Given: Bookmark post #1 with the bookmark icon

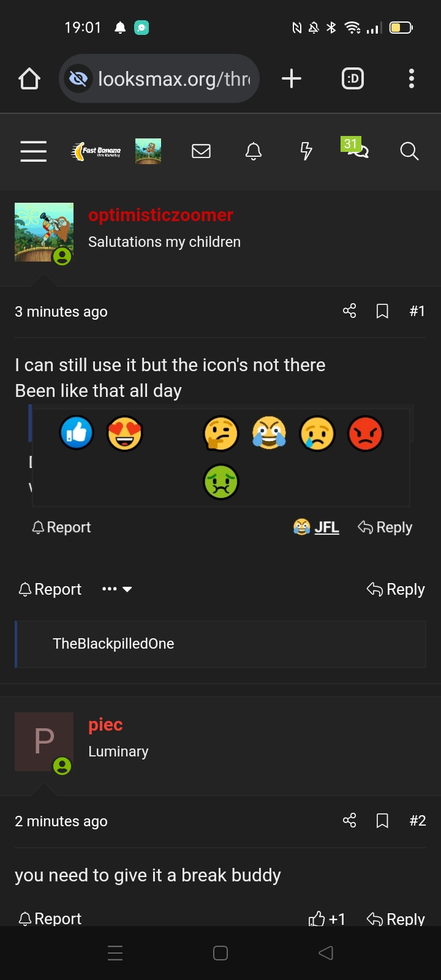Looking at the screenshot, I should 382,311.
